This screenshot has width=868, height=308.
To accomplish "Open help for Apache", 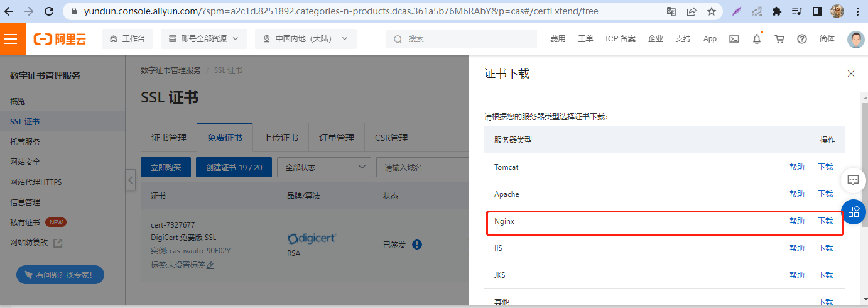I will 797,194.
